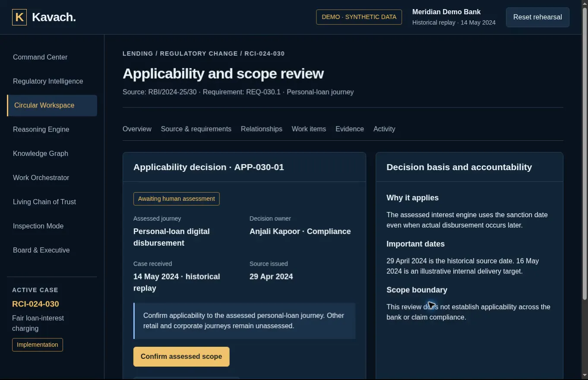Click the Applicability decision · APP-030-01 card title
Screen dimensions: 588x380
pyautogui.click(x=209, y=167)
